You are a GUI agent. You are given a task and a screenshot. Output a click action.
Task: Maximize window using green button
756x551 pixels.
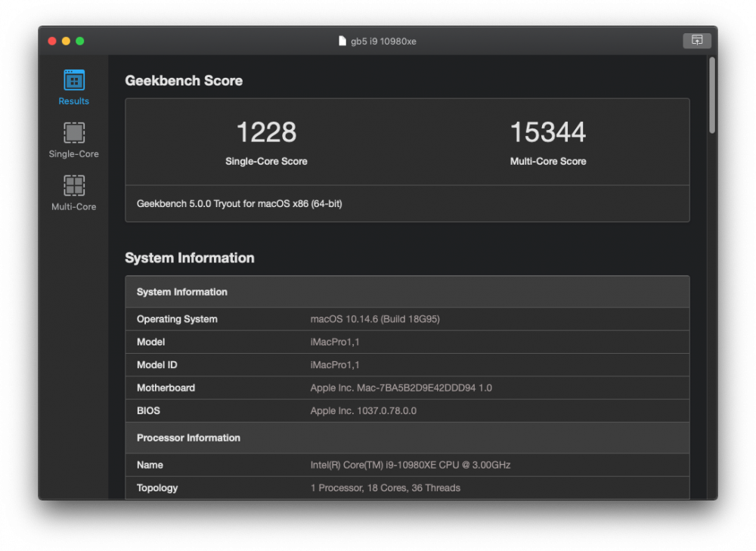[80, 41]
